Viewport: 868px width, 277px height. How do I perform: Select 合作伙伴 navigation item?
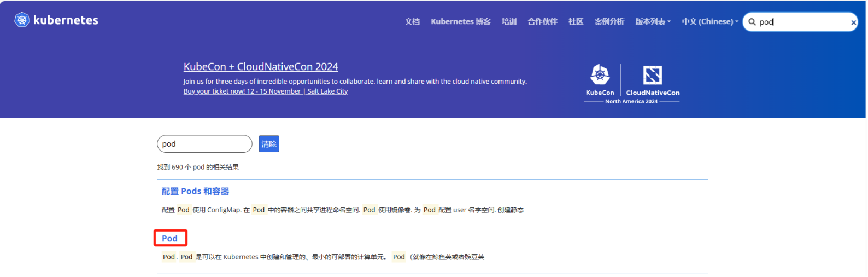click(x=542, y=21)
